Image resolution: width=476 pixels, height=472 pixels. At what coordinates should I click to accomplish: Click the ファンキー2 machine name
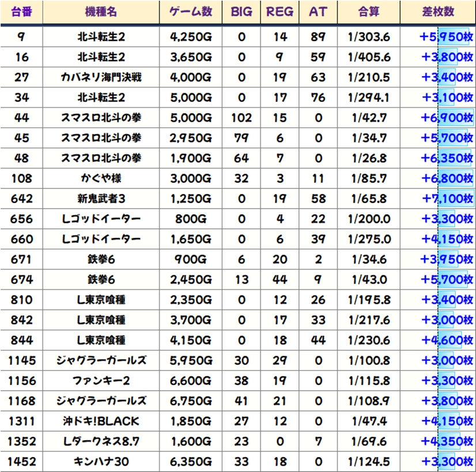click(x=101, y=380)
